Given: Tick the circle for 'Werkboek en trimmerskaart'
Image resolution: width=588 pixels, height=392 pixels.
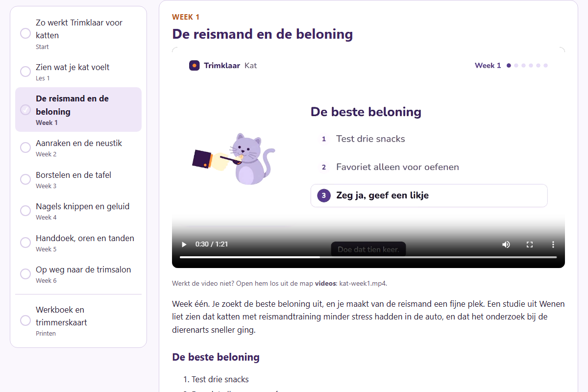Looking at the screenshot, I should click(x=25, y=320).
